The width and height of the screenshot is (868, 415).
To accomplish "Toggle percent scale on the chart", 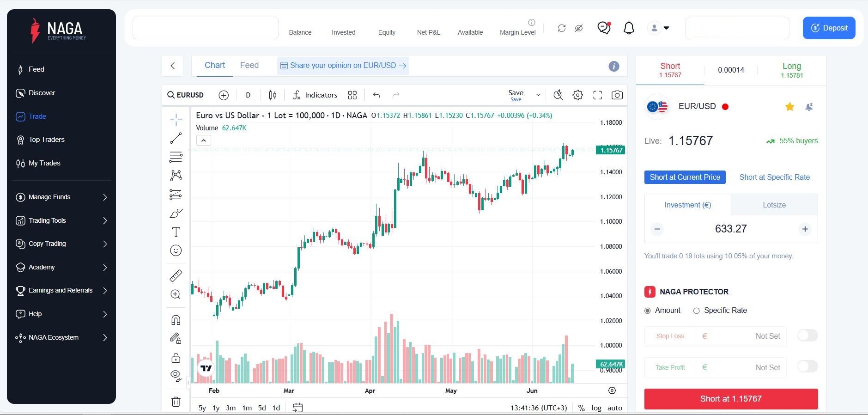I will [582, 408].
